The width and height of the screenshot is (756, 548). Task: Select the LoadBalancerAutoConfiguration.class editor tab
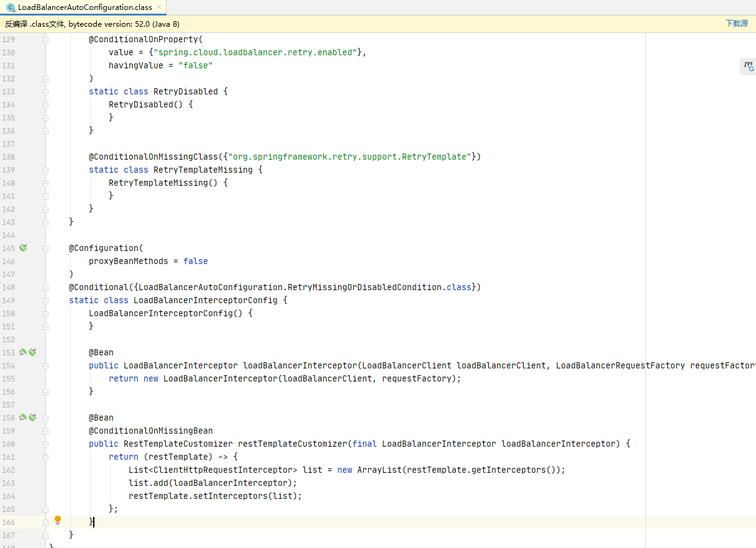(x=83, y=7)
